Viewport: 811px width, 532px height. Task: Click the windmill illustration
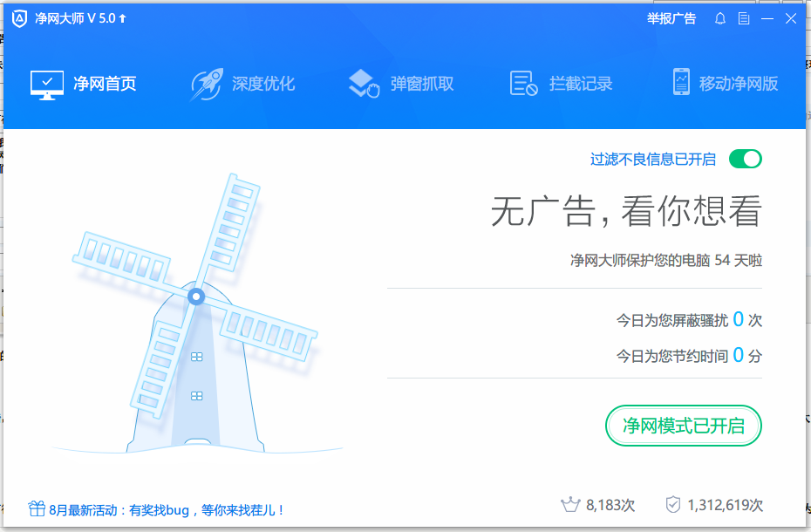pos(194,323)
